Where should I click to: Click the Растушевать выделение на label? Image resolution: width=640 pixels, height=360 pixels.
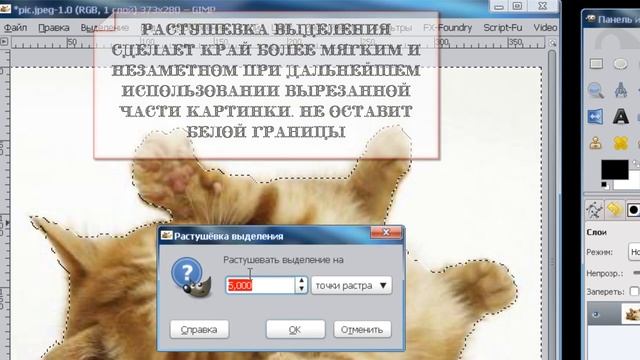283,260
